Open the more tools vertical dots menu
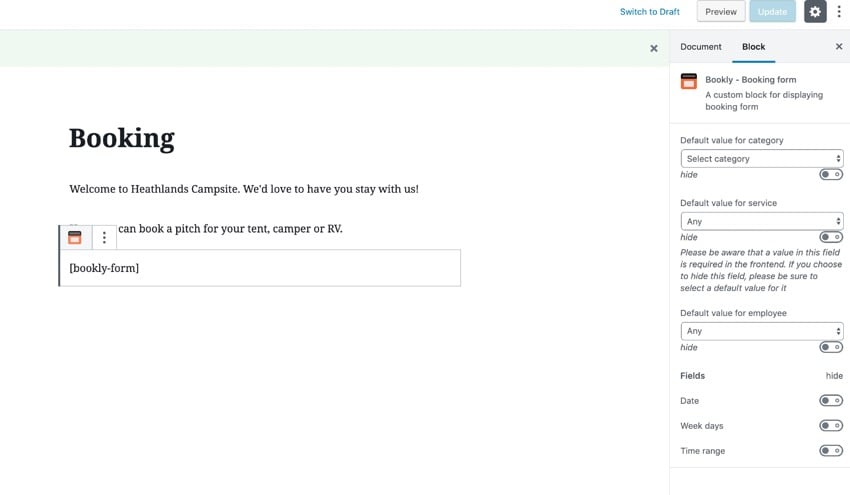This screenshot has width=850, height=495. point(839,11)
